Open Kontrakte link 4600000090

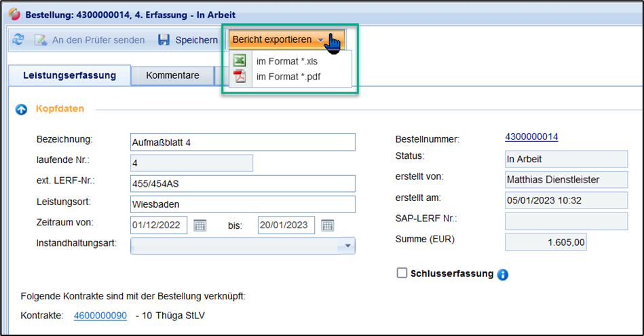[x=100, y=316]
